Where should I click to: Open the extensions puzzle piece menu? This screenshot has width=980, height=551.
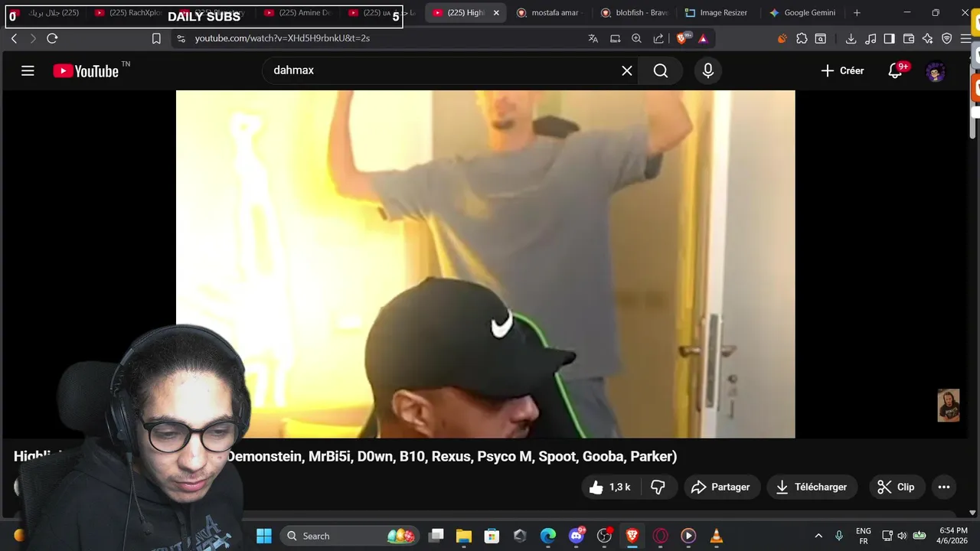(802, 38)
